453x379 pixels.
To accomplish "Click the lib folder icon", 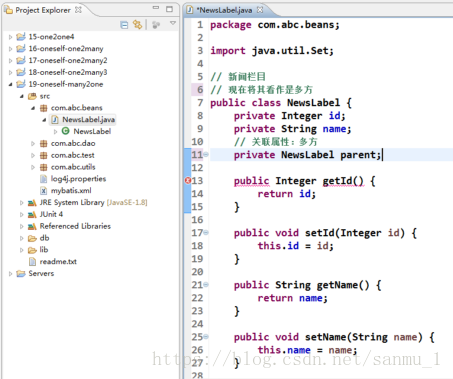I will 32,250.
